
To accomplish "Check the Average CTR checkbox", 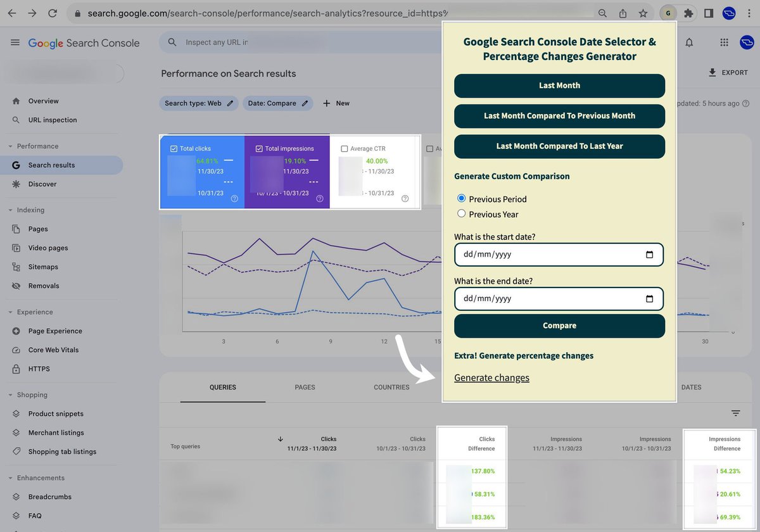I will click(345, 149).
